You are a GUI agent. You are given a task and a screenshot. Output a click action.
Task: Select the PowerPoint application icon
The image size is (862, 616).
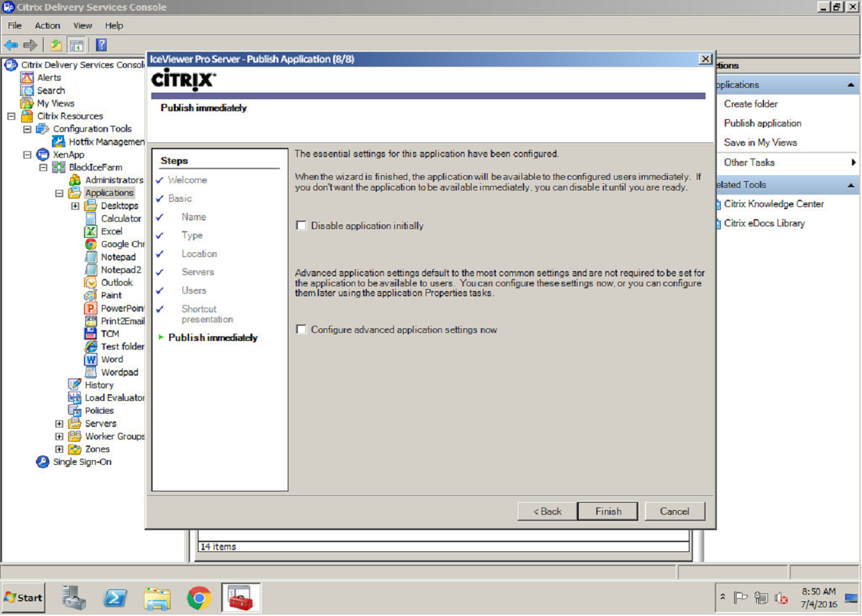[x=91, y=308]
